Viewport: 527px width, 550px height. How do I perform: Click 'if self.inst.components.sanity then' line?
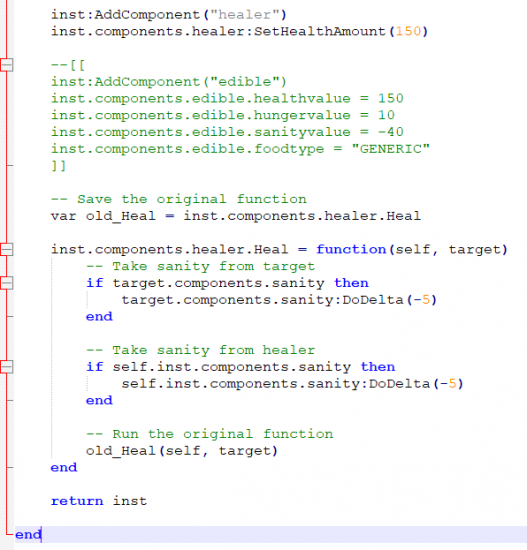pos(240,367)
